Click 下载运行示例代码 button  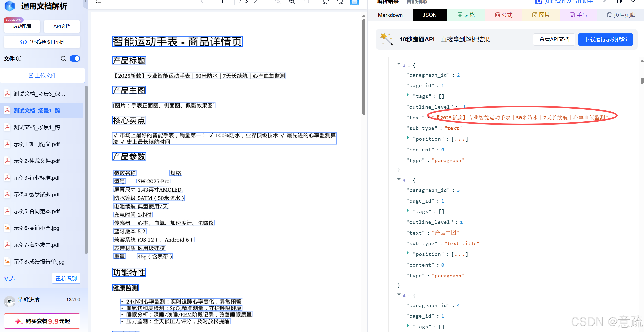[606, 39]
